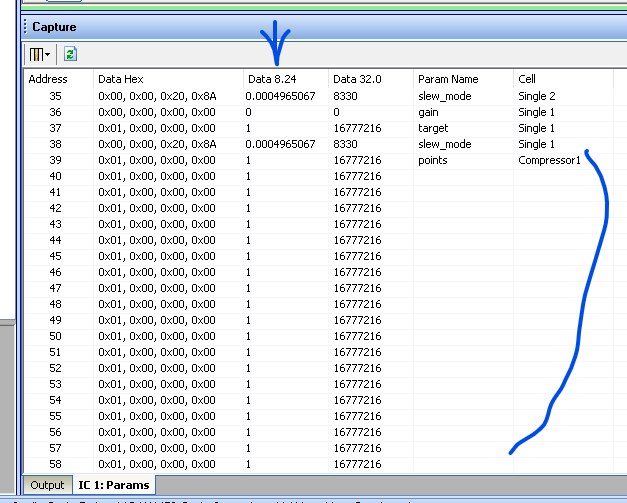The height and width of the screenshot is (503, 627).
Task: Switch to the Output tab
Action: click(x=47, y=485)
